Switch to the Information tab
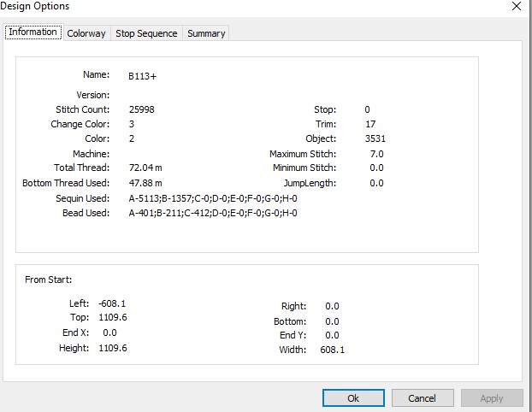The image size is (532, 412). coord(33,32)
